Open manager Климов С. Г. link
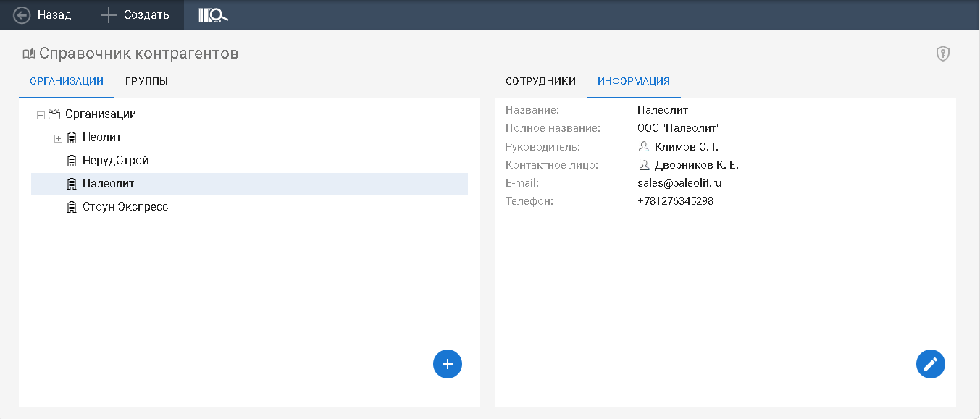 pyautogui.click(x=687, y=147)
